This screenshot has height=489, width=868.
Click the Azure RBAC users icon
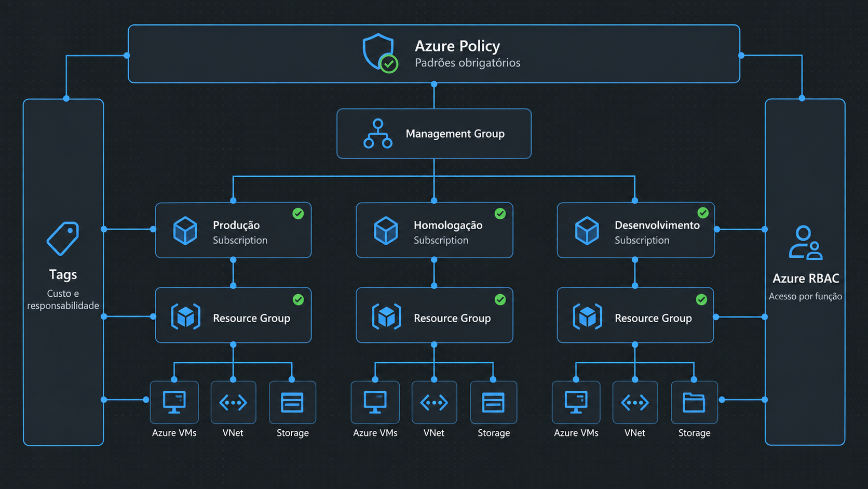806,243
